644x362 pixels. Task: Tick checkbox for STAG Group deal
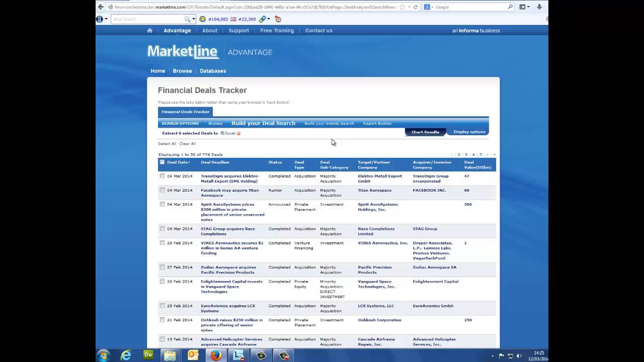coord(162,228)
